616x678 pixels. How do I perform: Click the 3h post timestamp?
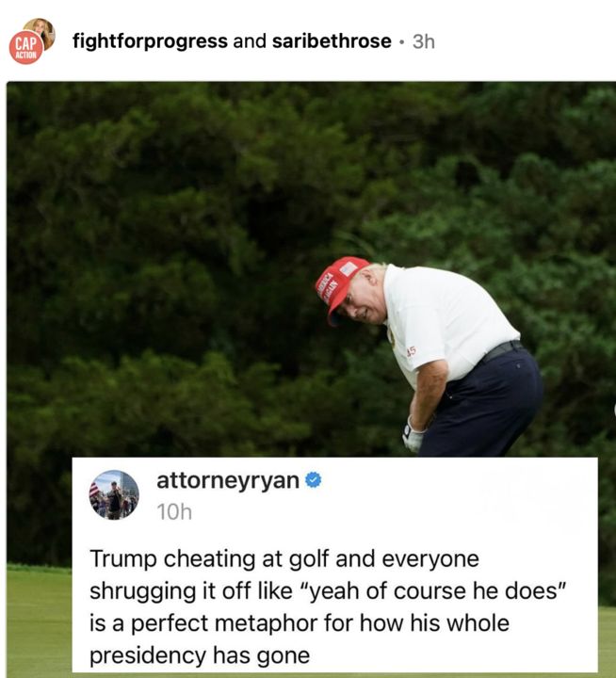tap(424, 42)
